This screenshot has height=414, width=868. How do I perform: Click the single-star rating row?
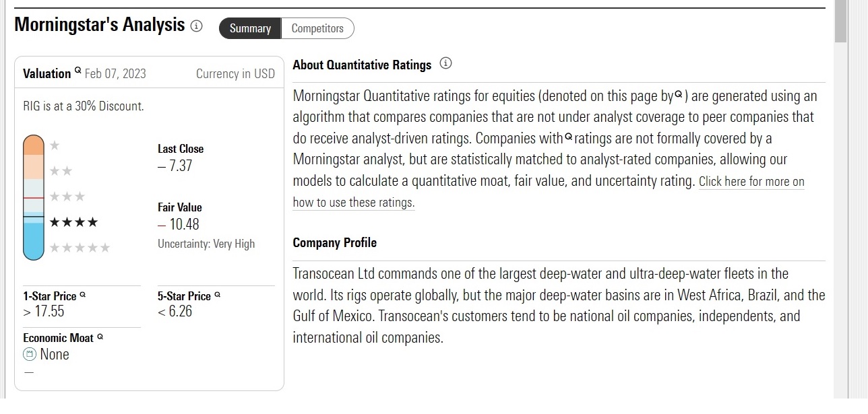point(55,145)
